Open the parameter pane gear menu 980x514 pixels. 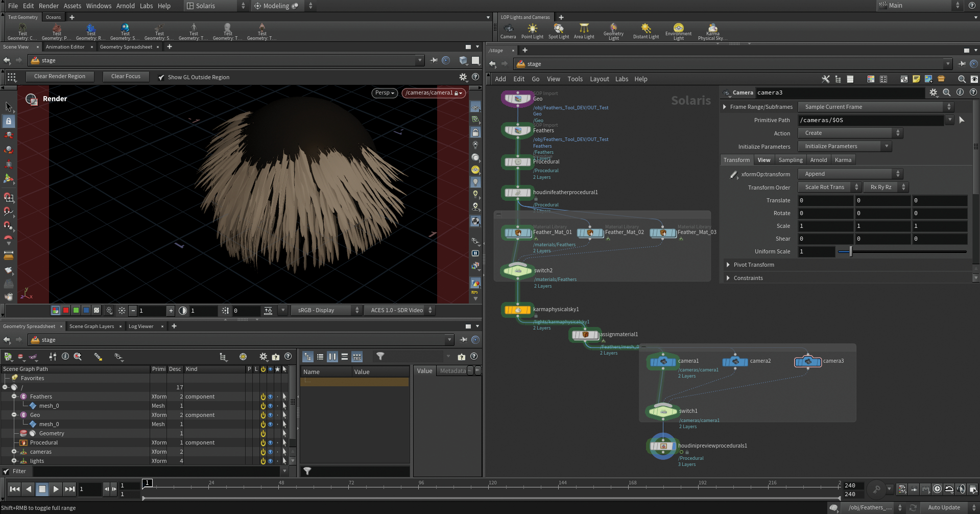tap(933, 92)
